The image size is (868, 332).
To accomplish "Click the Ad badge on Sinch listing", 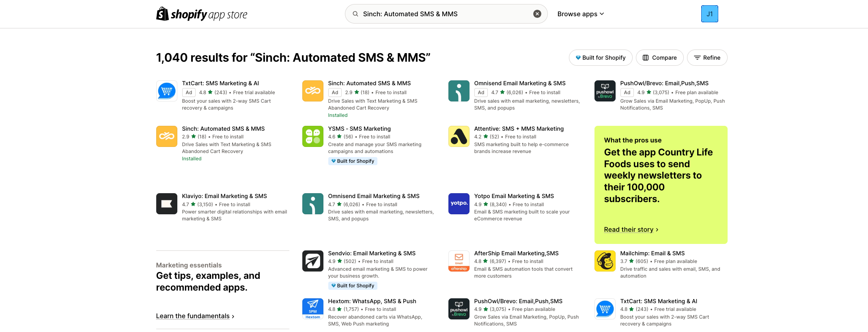I will (335, 93).
